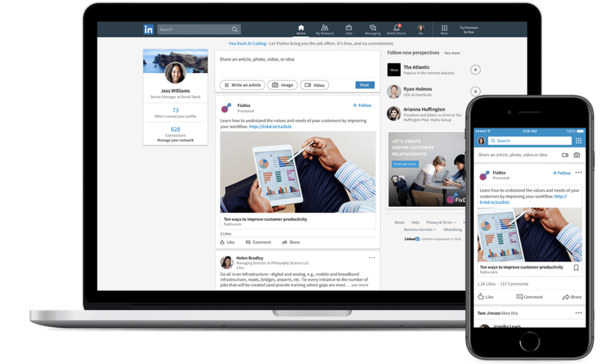
Task: Attach a Video to your post
Action: click(x=314, y=85)
